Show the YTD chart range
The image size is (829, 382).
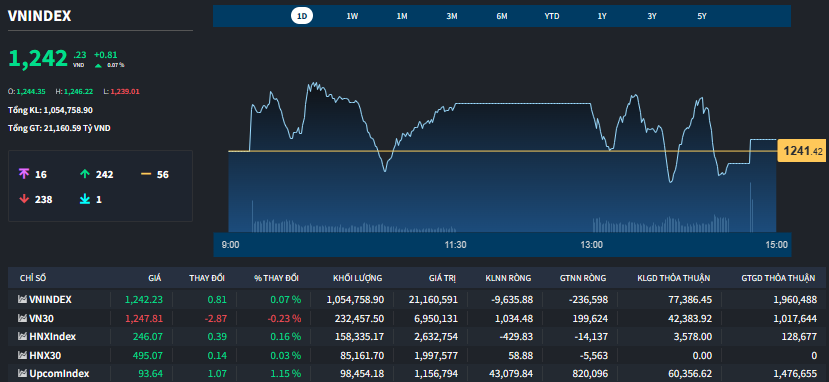(551, 16)
